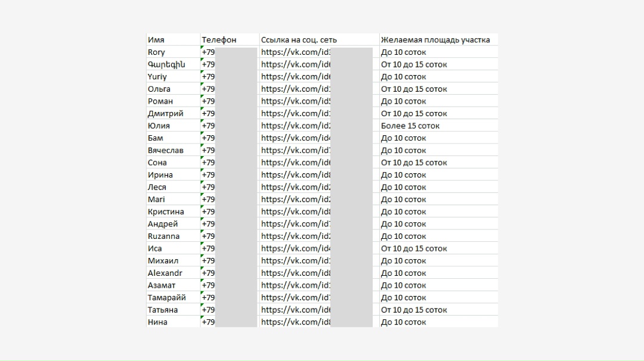Click Татьяна's desired plot area cell
Screen dimensions: 644x361
(x=414, y=310)
